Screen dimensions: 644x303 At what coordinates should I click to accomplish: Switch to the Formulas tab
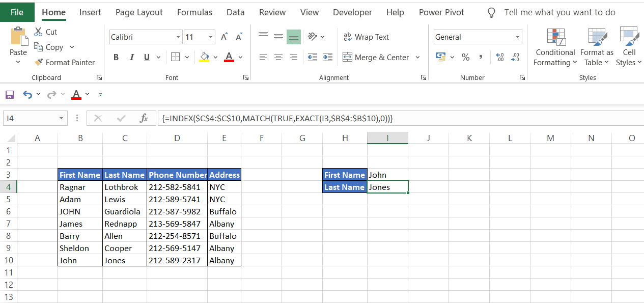(194, 12)
